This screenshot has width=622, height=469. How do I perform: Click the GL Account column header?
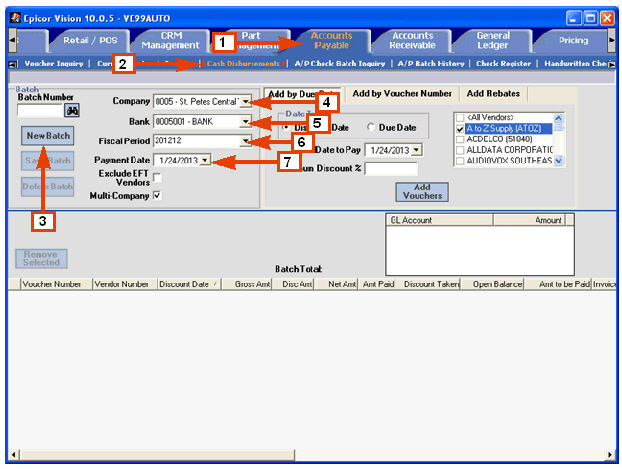[440, 220]
